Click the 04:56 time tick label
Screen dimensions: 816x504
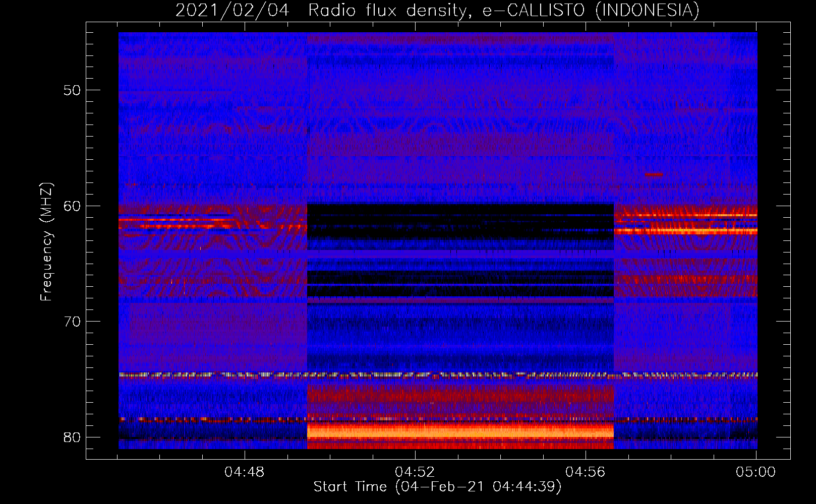[x=586, y=472]
